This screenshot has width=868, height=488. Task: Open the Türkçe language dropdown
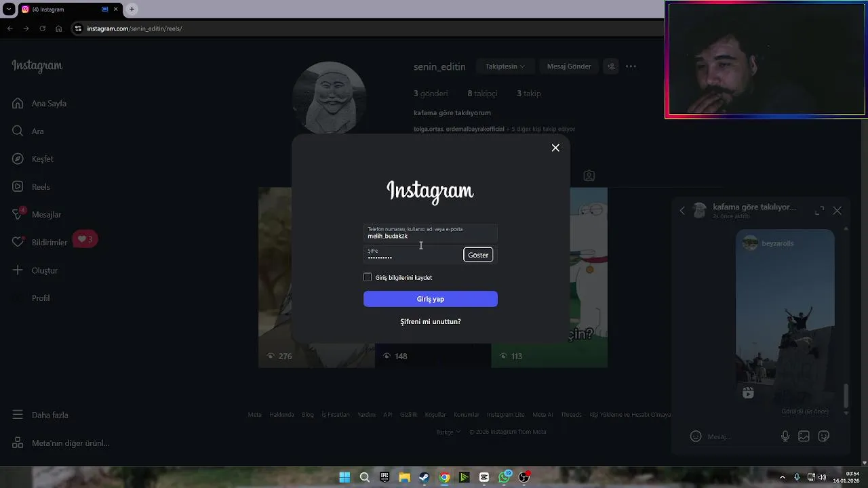tap(448, 432)
